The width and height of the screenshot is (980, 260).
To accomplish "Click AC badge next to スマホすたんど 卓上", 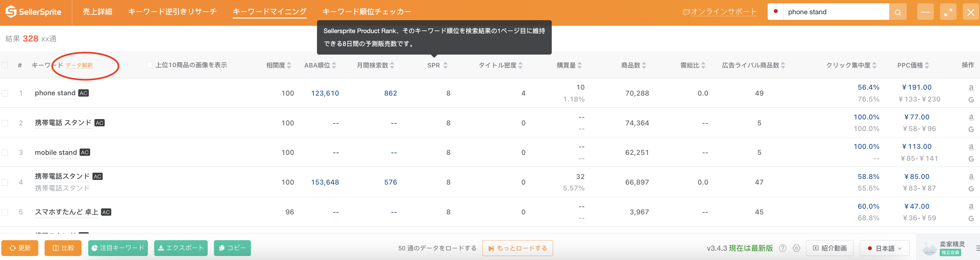I will point(106,212).
